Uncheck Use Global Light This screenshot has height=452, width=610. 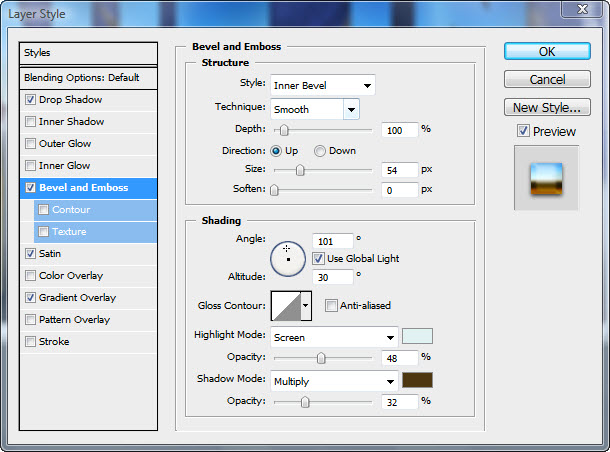pos(318,258)
